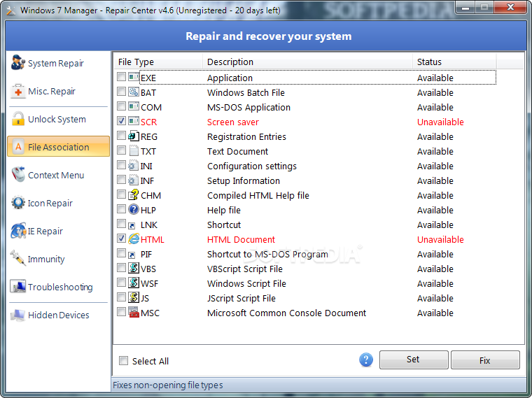Tick the MSC console document checkbox
This screenshot has width=532, height=398.
click(x=121, y=311)
